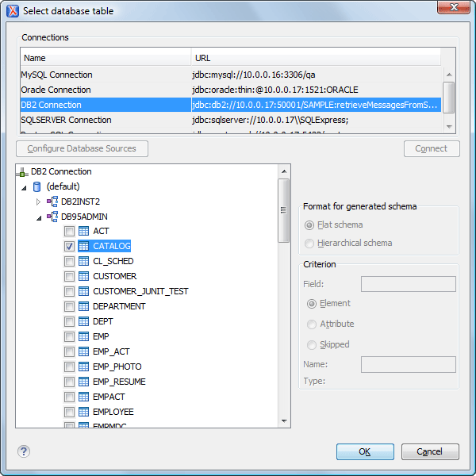This screenshot has width=476, height=476.
Task: Select the EMP_PHOTO table label
Action: click(x=117, y=367)
